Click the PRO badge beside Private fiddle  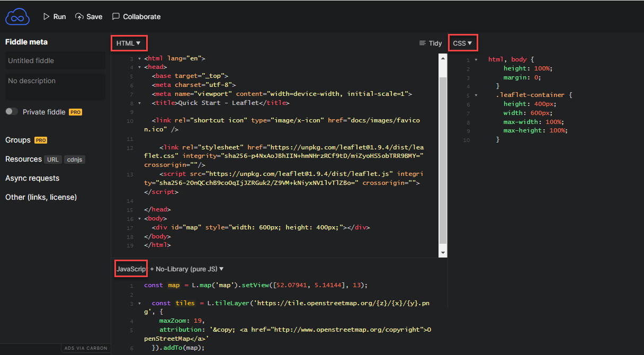(x=76, y=112)
